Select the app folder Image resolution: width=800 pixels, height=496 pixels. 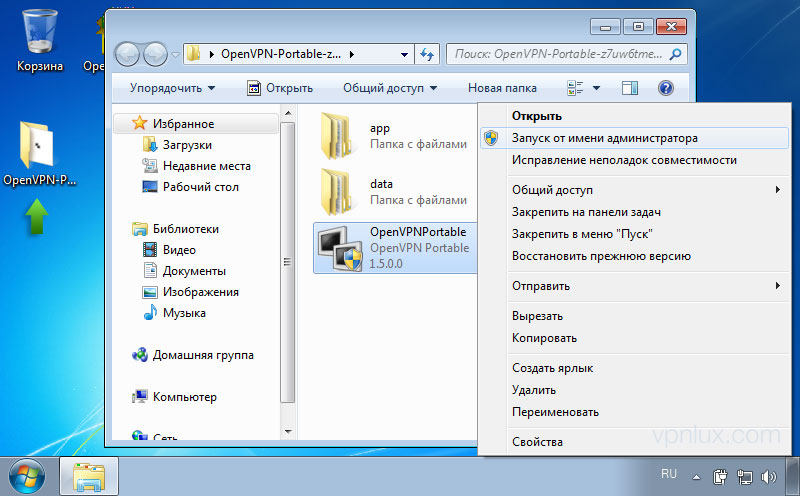(x=394, y=136)
